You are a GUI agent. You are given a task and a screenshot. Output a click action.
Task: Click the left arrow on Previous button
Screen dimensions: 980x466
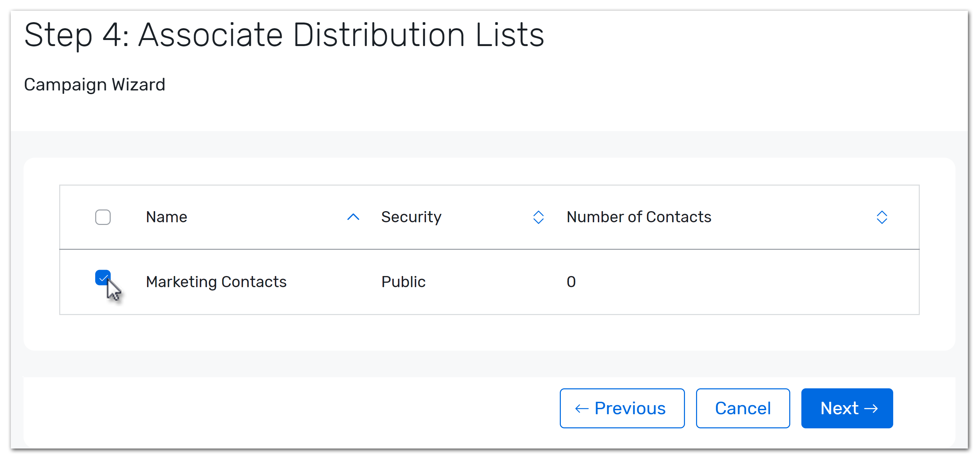582,409
